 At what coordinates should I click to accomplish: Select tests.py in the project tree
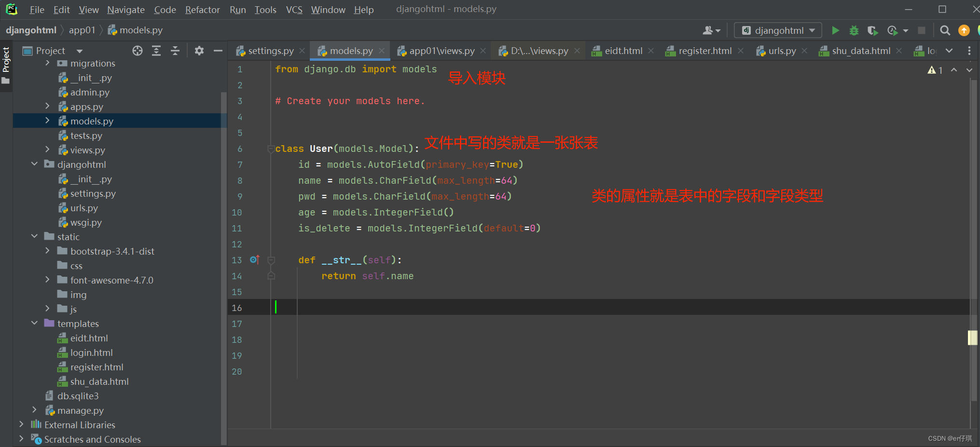click(86, 135)
